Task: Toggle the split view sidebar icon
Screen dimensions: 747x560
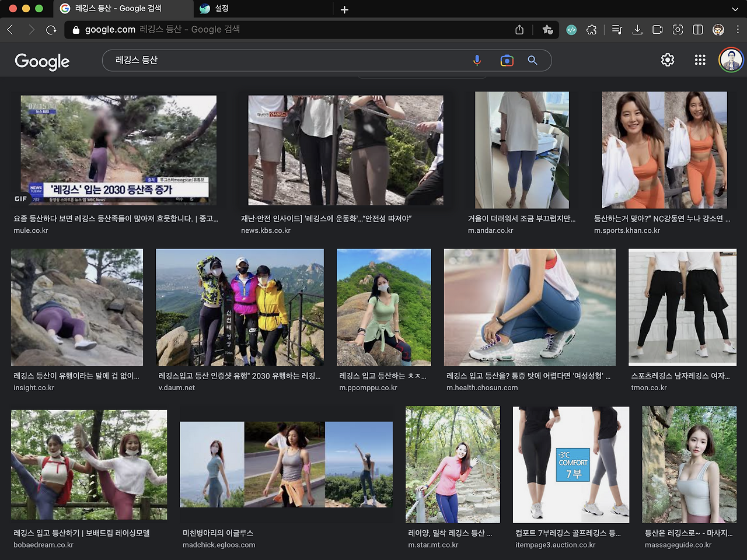Action: pyautogui.click(x=697, y=30)
